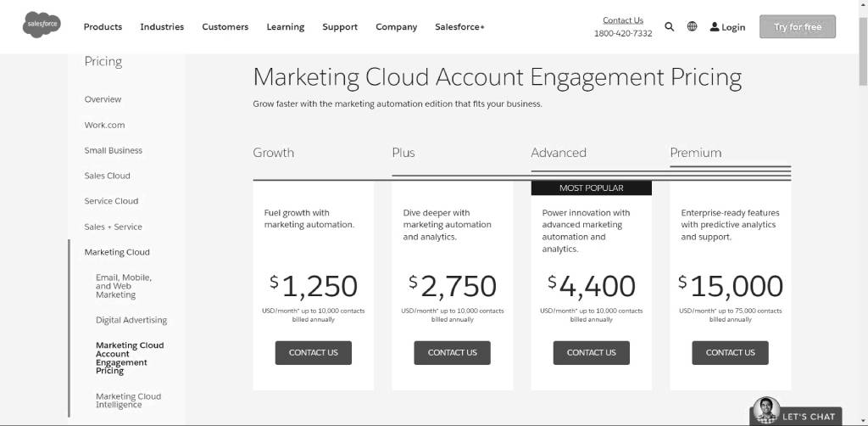The image size is (868, 426).
Task: Click the $1,250 Growth price
Action: (x=314, y=286)
